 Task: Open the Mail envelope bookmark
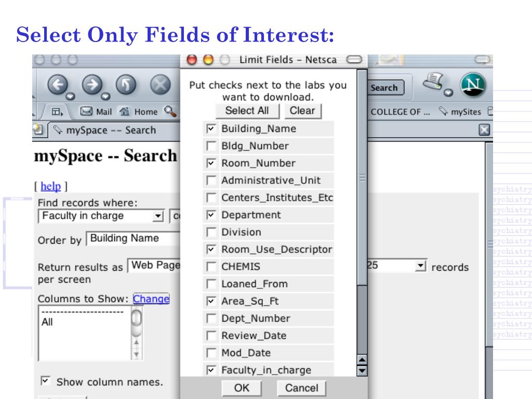coord(96,112)
